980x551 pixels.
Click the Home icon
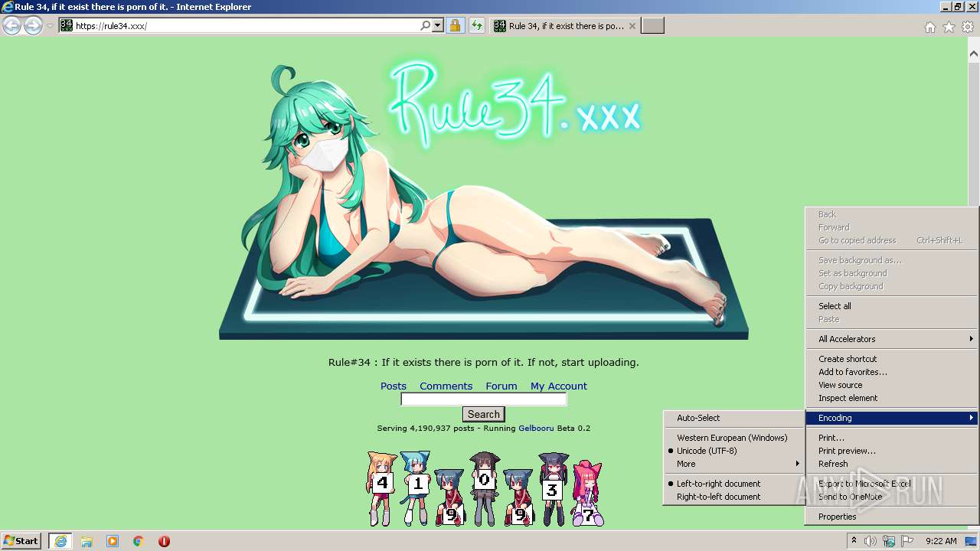click(x=929, y=27)
